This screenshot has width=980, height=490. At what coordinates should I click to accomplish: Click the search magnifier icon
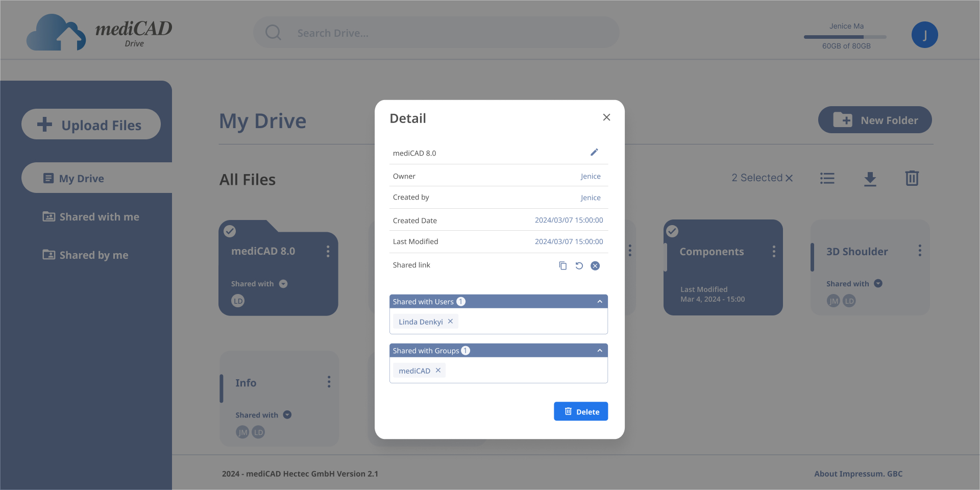coord(274,33)
